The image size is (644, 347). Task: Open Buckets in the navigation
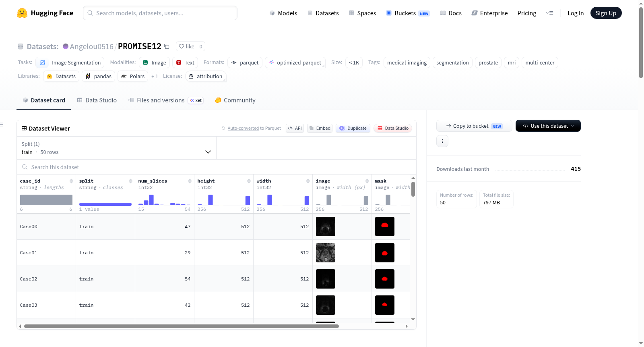click(x=408, y=13)
